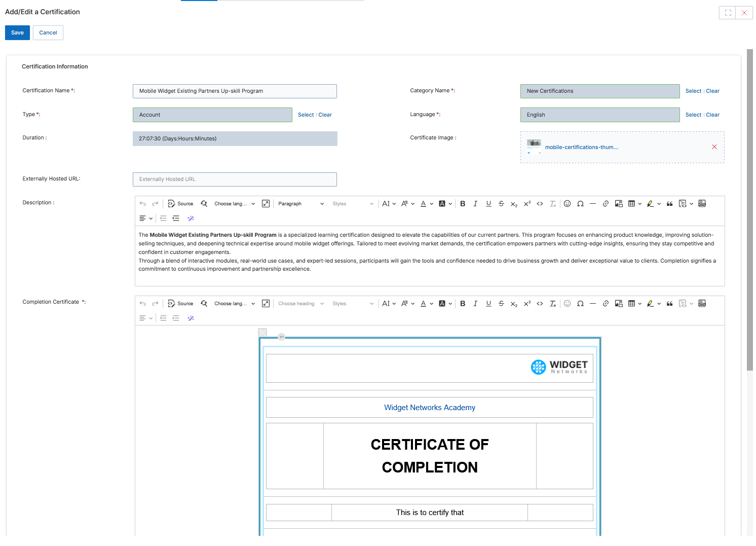Screen dimensions: 756x546
Task: Insert image in Description editor
Action: (619, 204)
